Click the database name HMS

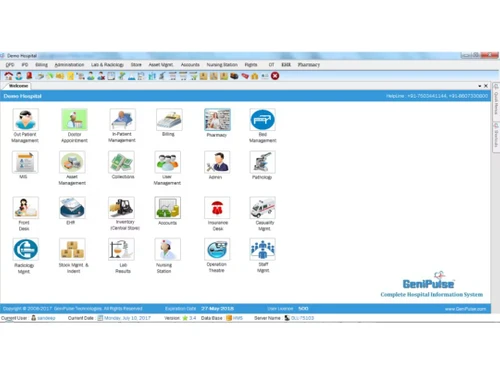pos(238,318)
